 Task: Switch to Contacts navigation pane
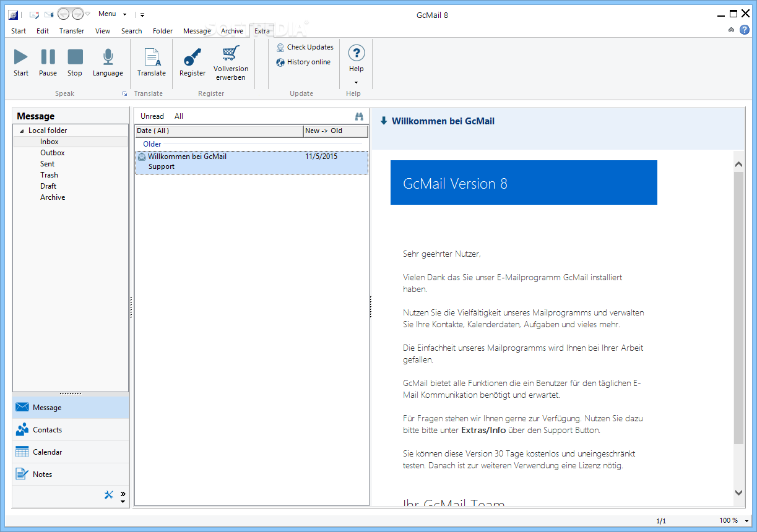click(71, 430)
